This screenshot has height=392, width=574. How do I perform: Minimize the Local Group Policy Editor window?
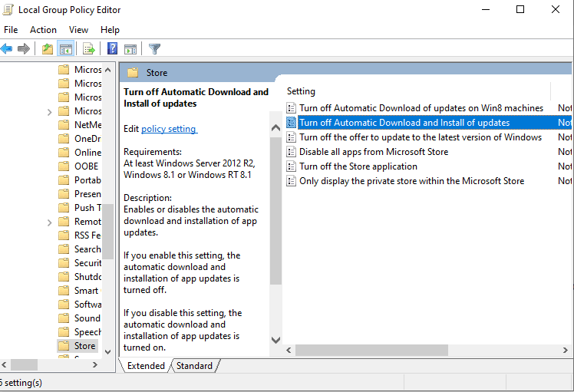(486, 9)
